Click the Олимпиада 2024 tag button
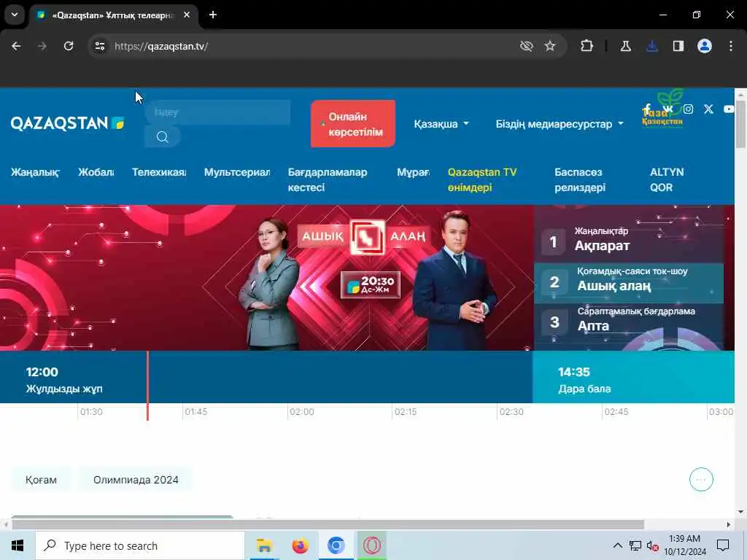Viewport: 747px width, 560px height. (x=136, y=480)
